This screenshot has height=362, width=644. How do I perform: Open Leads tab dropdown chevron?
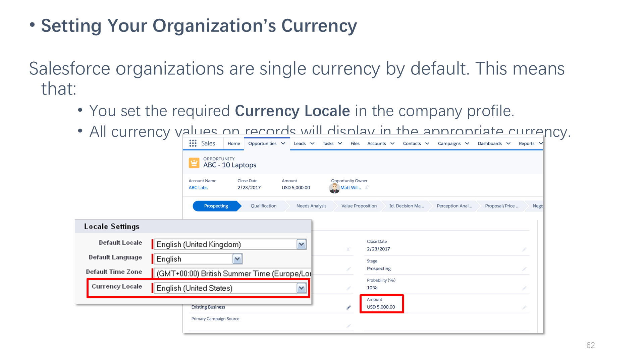tap(312, 143)
